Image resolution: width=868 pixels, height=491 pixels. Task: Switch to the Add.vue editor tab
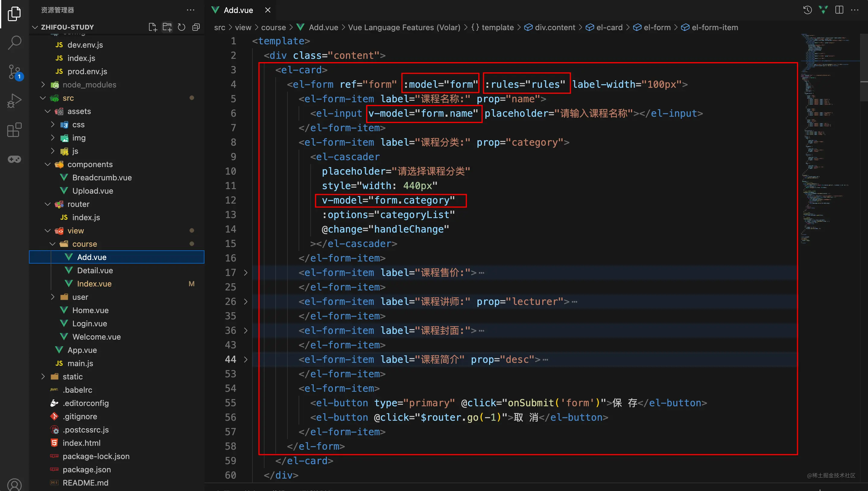238,10
